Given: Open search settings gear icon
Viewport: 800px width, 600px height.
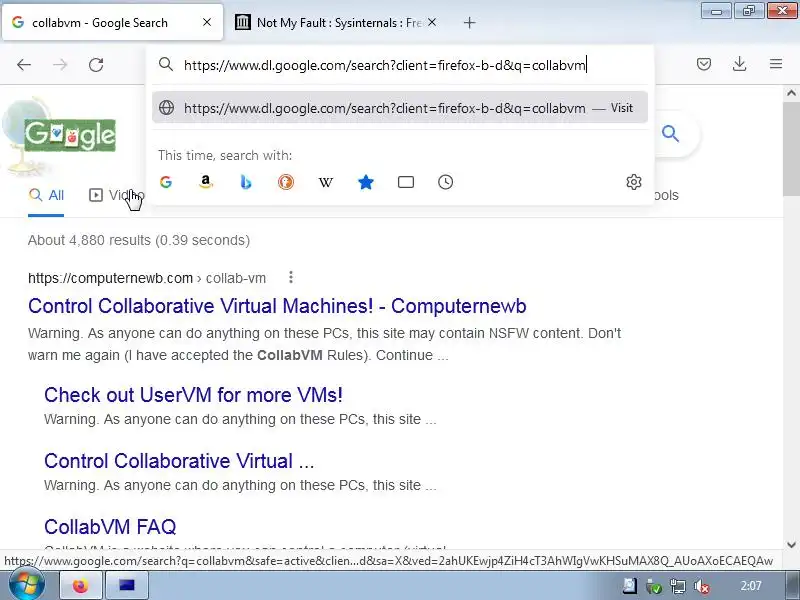Looking at the screenshot, I should [633, 182].
